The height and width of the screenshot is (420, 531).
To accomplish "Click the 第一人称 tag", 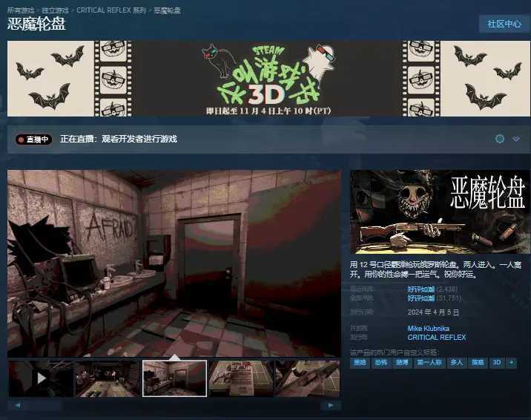I will tap(429, 363).
